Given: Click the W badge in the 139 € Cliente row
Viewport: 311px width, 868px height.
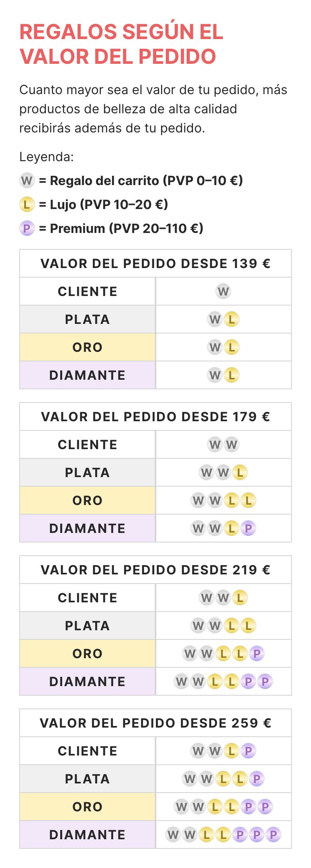Looking at the screenshot, I should point(223,292).
